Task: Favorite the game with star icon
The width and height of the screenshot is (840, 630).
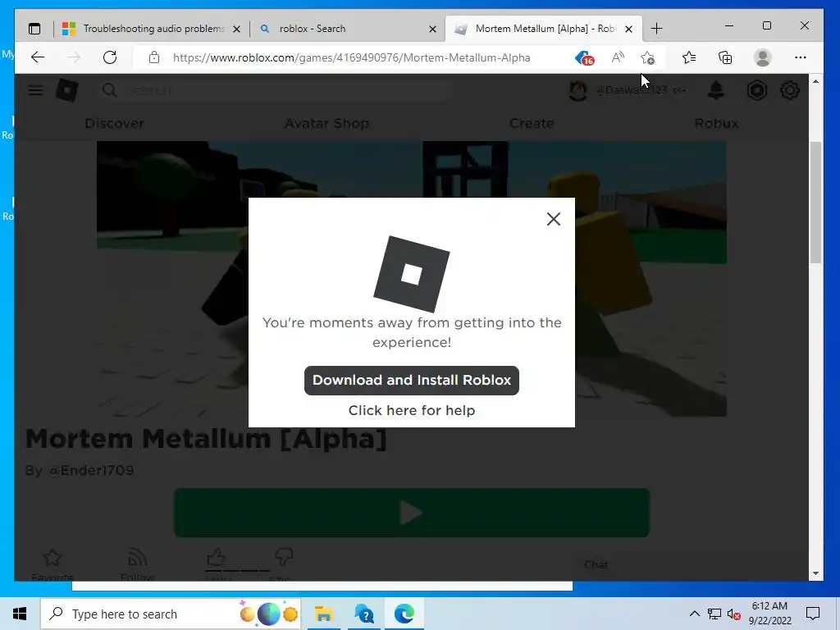Action: (52, 559)
